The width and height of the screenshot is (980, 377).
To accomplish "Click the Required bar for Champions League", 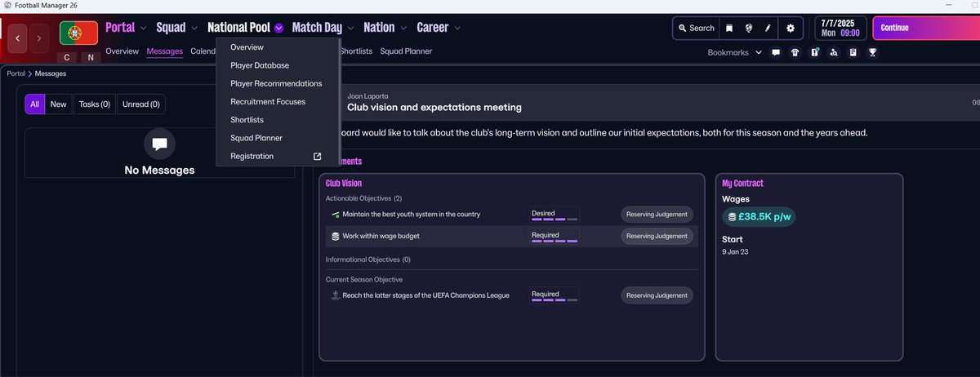I will point(555,300).
